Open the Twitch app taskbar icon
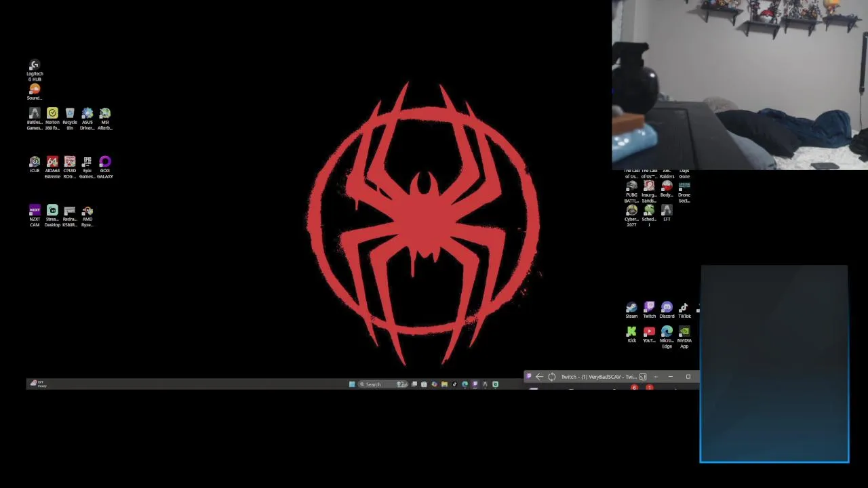This screenshot has height=488, width=868. coord(475,384)
